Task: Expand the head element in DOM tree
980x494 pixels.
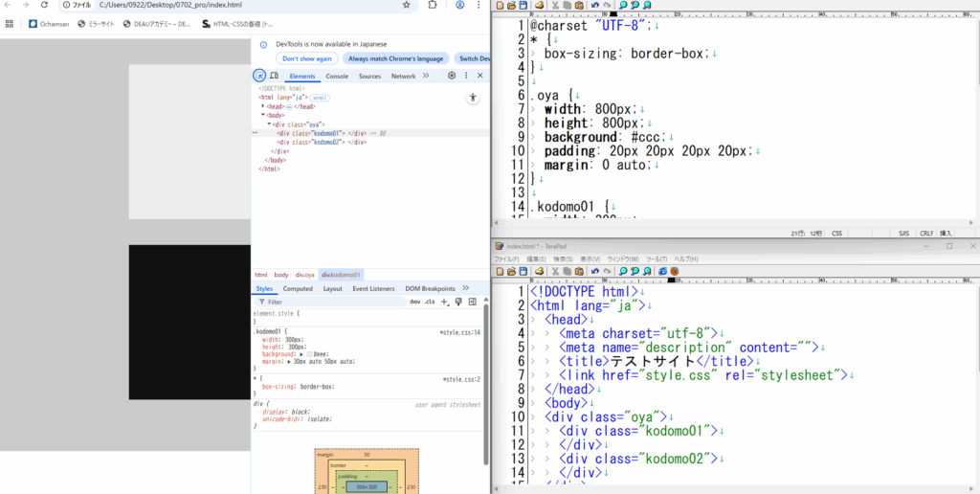Action: 263,106
